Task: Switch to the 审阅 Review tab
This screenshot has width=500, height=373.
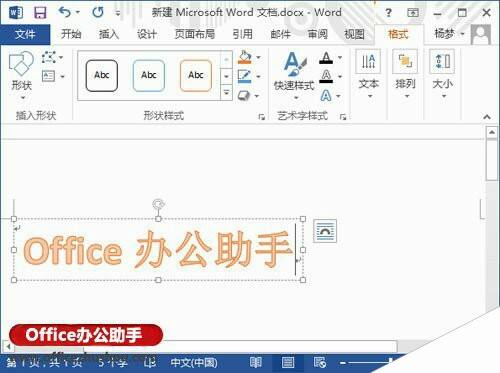Action: coord(317,34)
